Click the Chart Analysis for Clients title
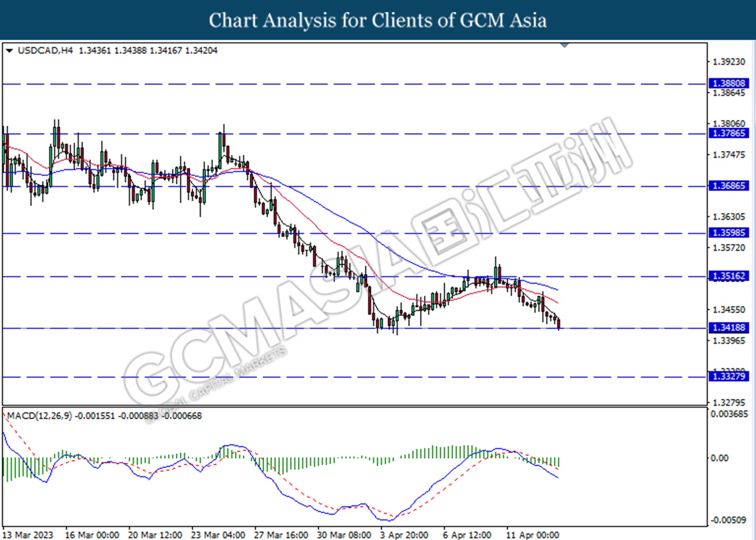This screenshot has height=540, width=756. coord(378,20)
